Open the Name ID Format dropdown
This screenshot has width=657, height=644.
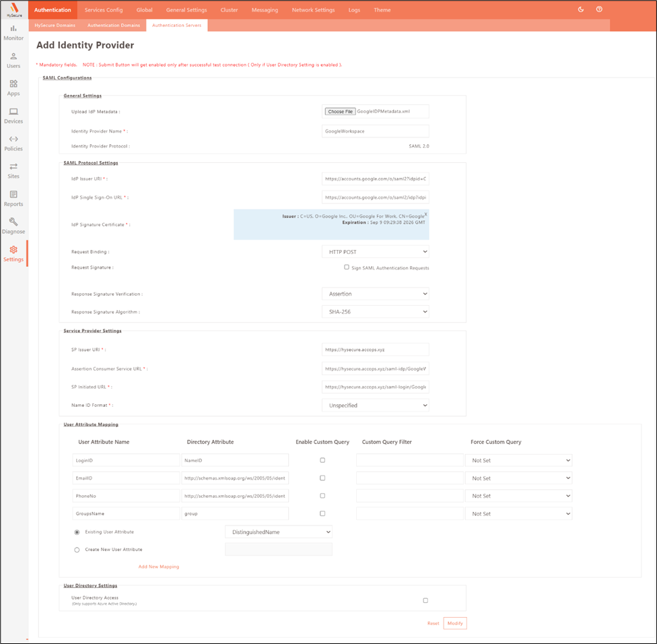375,406
